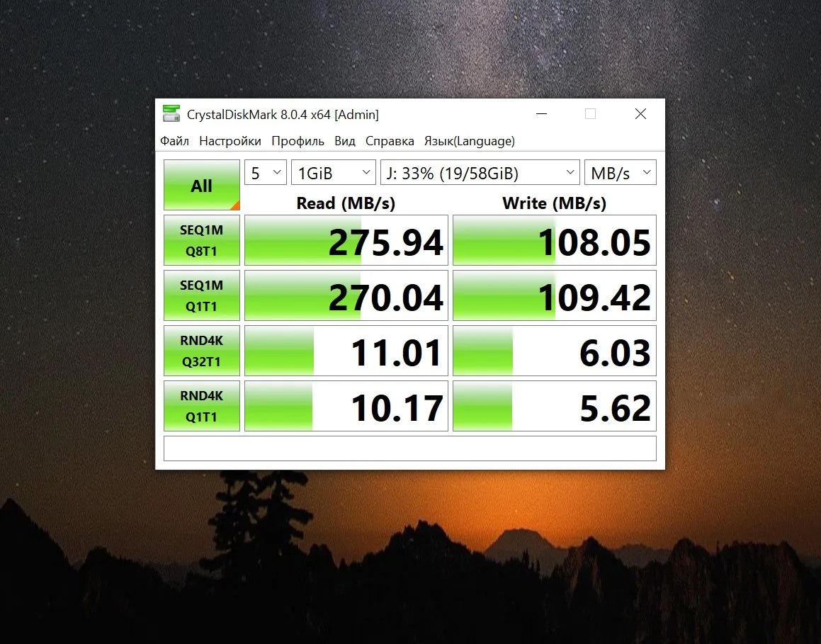Open the Настройки menu

coord(230,141)
